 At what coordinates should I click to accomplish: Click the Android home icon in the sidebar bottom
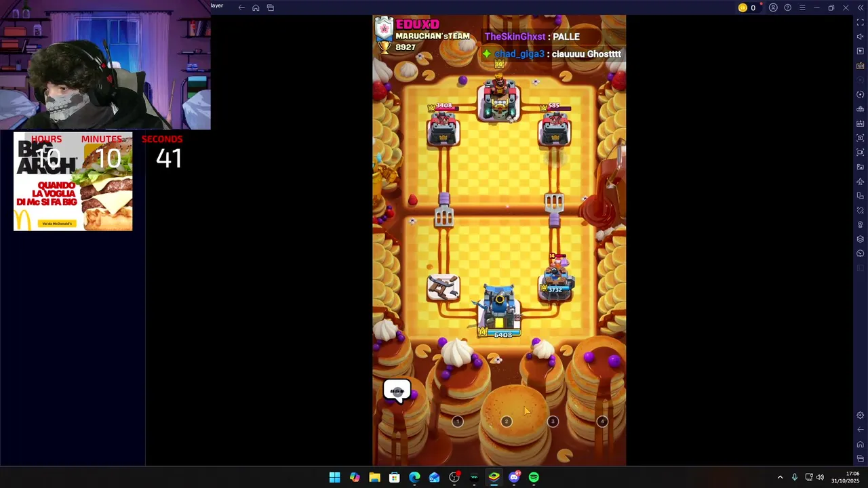click(x=860, y=445)
